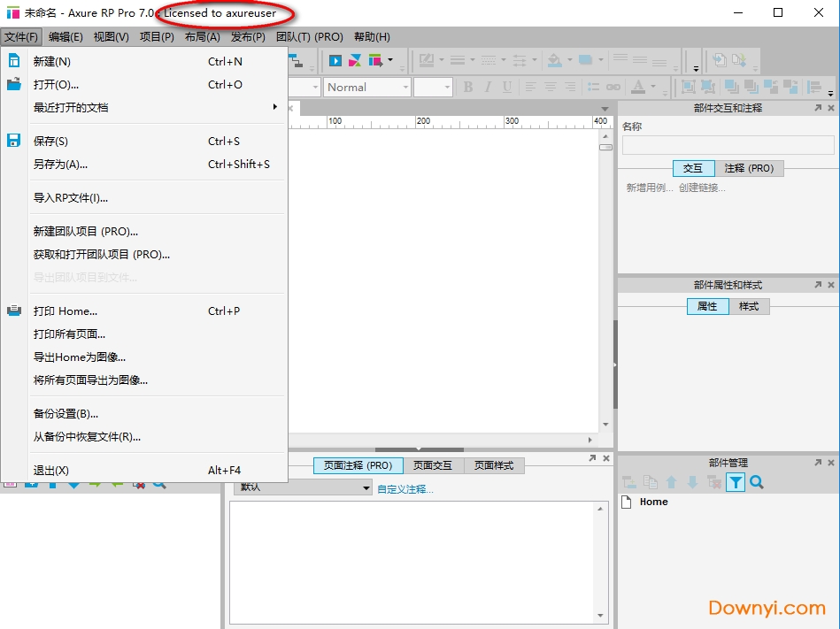Click the line color pen icon
This screenshot has width=840, height=629.
(427, 60)
